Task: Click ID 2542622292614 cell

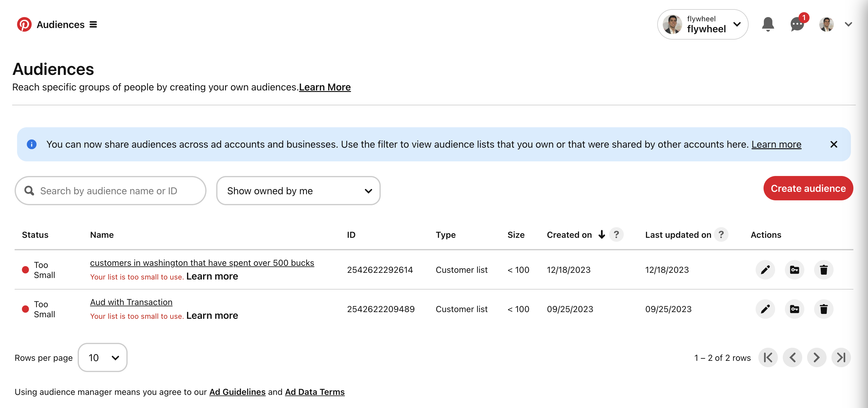Action: click(x=380, y=270)
